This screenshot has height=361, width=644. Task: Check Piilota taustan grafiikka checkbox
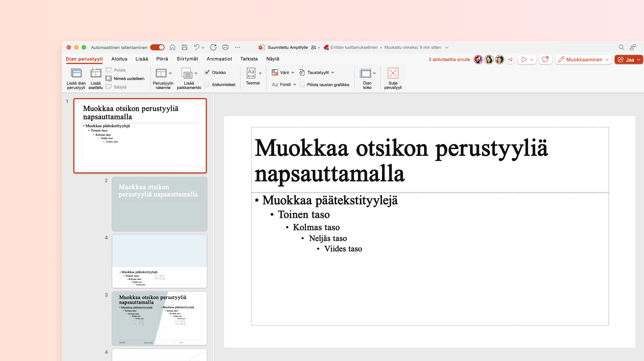(x=302, y=84)
